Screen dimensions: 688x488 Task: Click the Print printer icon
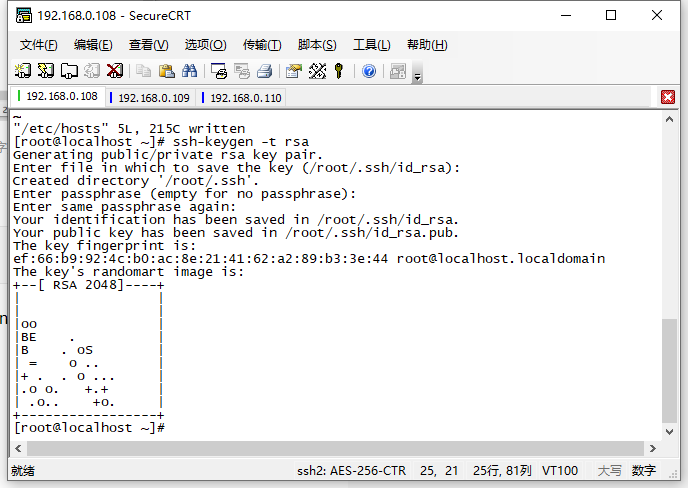point(265,71)
